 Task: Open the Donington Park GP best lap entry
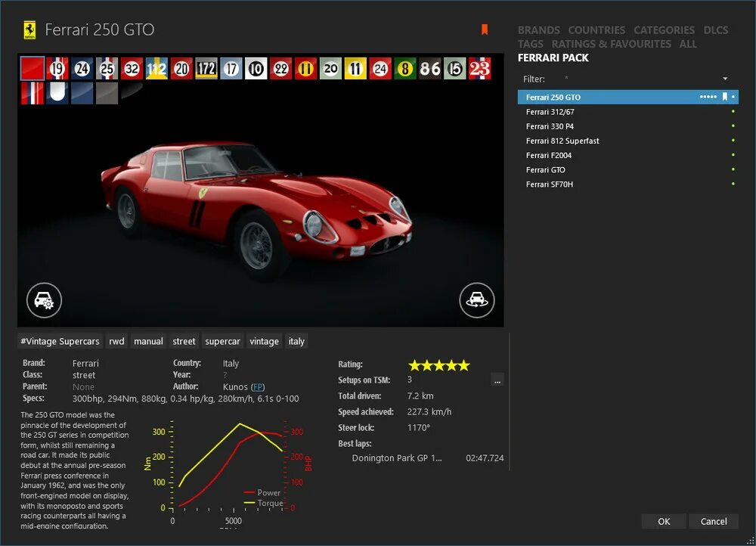[427, 458]
